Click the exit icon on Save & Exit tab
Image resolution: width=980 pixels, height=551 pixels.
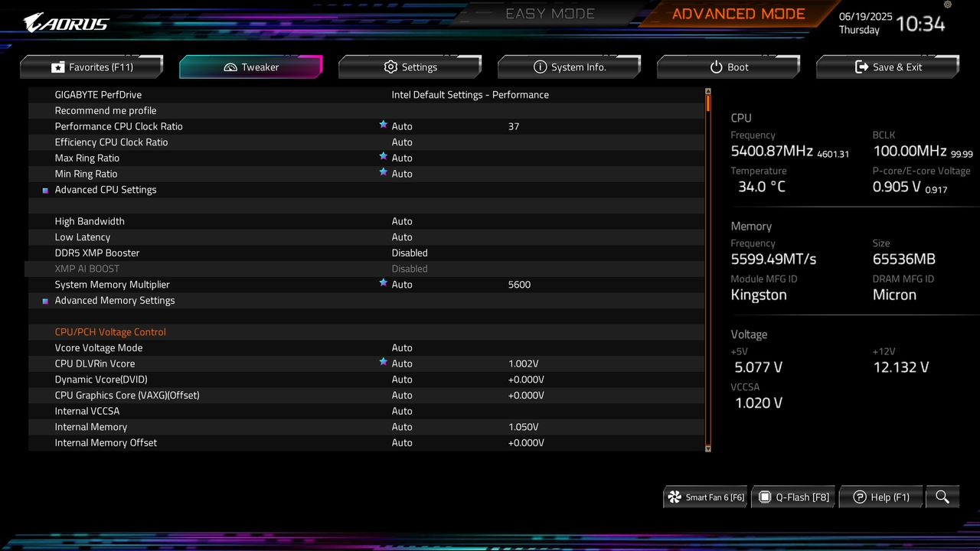coord(862,67)
